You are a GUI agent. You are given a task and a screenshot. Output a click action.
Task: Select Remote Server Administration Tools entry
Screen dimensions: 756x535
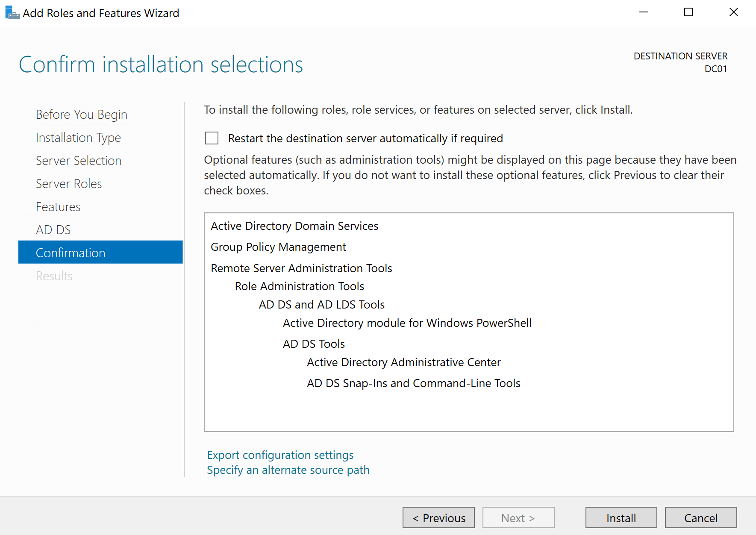301,268
